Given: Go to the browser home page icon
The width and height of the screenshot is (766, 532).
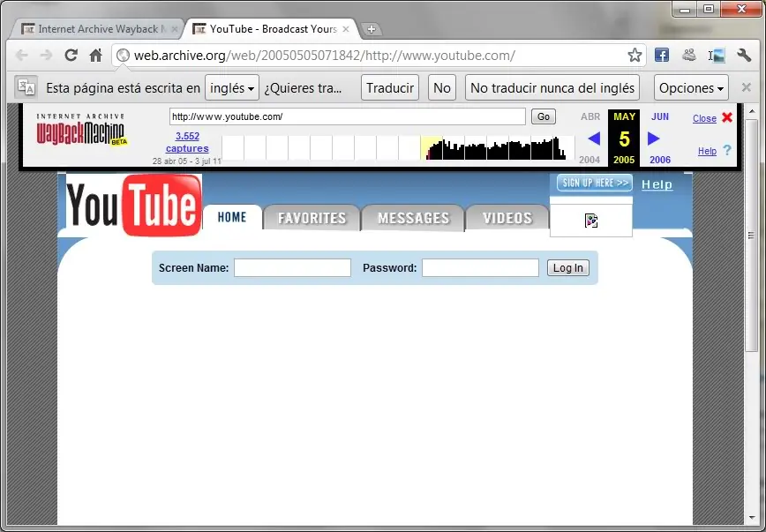Looking at the screenshot, I should (x=95, y=56).
